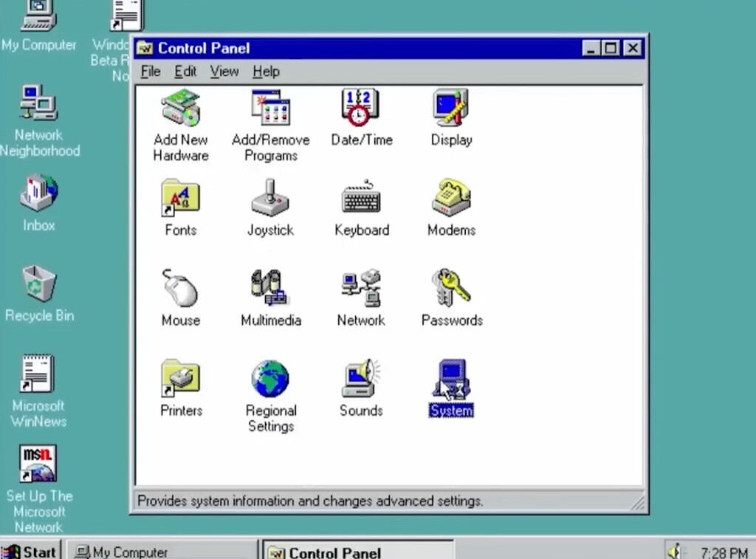
Task: Select the Keyboard icon
Action: 360,197
